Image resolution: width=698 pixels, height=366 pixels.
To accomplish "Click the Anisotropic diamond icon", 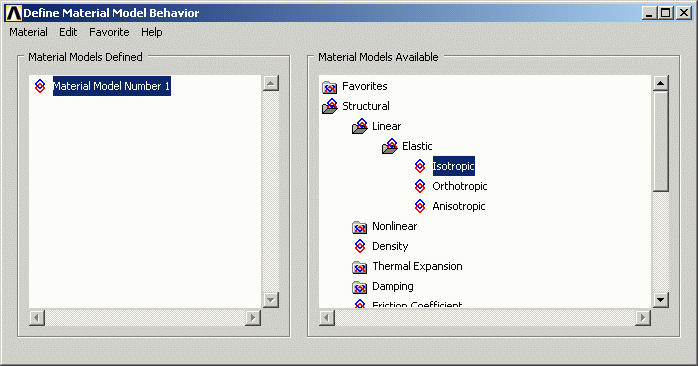I will tap(420, 206).
